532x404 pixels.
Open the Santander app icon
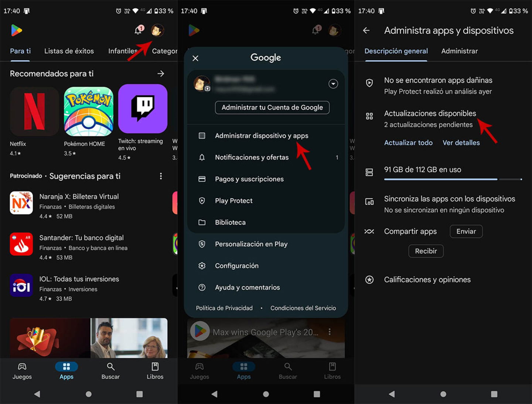[x=21, y=244]
